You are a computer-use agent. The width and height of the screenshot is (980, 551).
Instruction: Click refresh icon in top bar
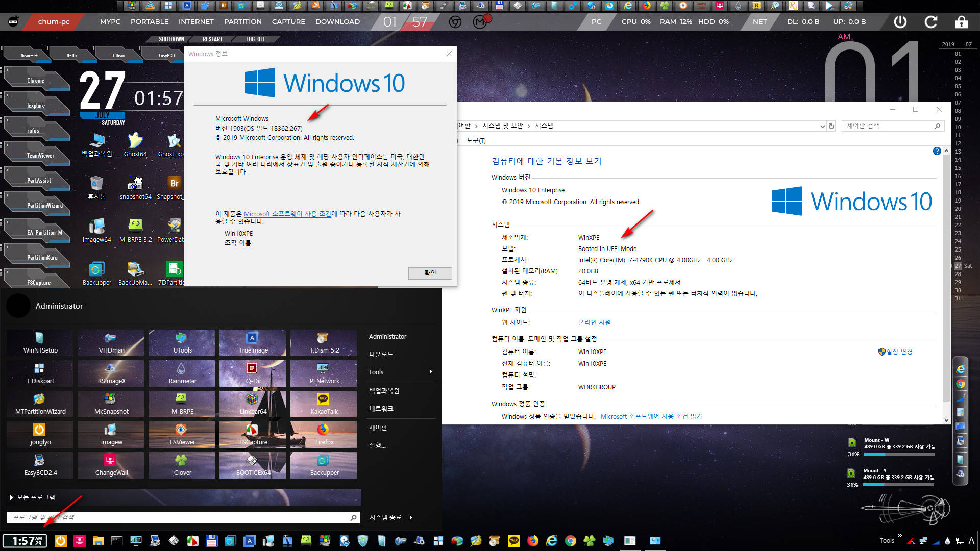(931, 22)
